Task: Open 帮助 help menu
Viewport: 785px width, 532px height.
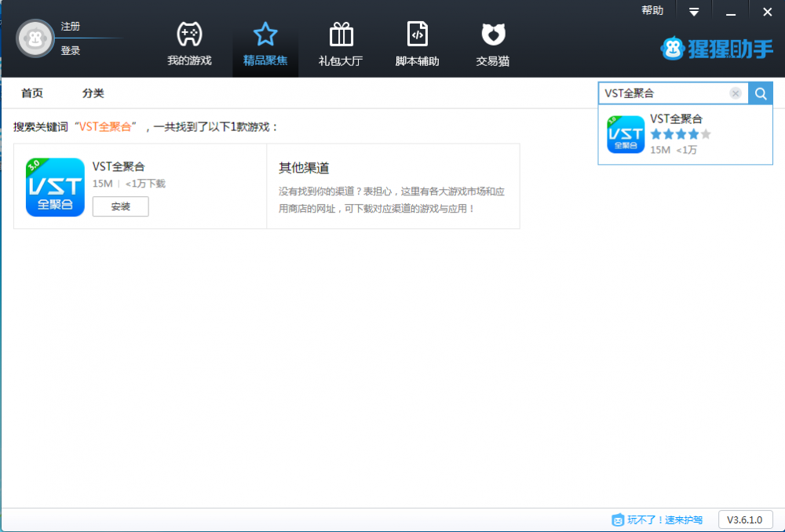Action: coord(652,10)
